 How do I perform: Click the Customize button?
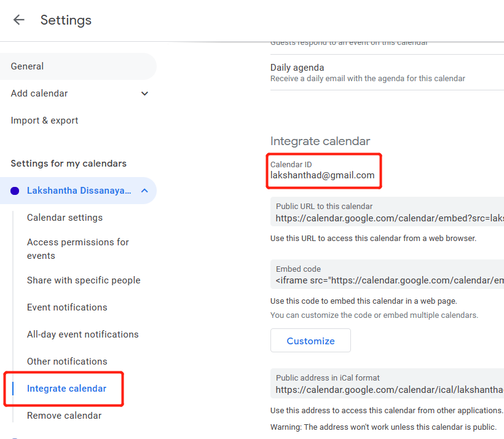click(310, 341)
